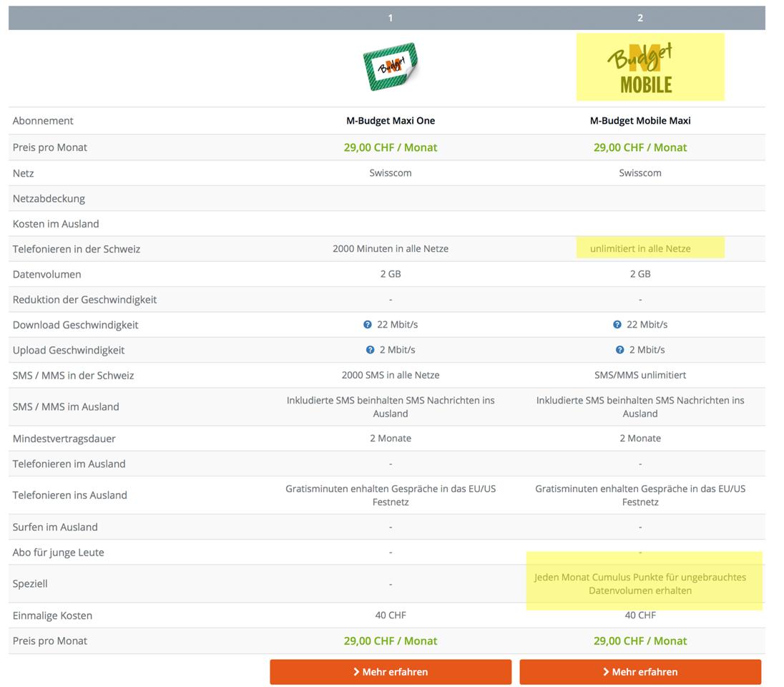
Task: Click the Telefonieren in der Schweiz label
Action: [77, 249]
